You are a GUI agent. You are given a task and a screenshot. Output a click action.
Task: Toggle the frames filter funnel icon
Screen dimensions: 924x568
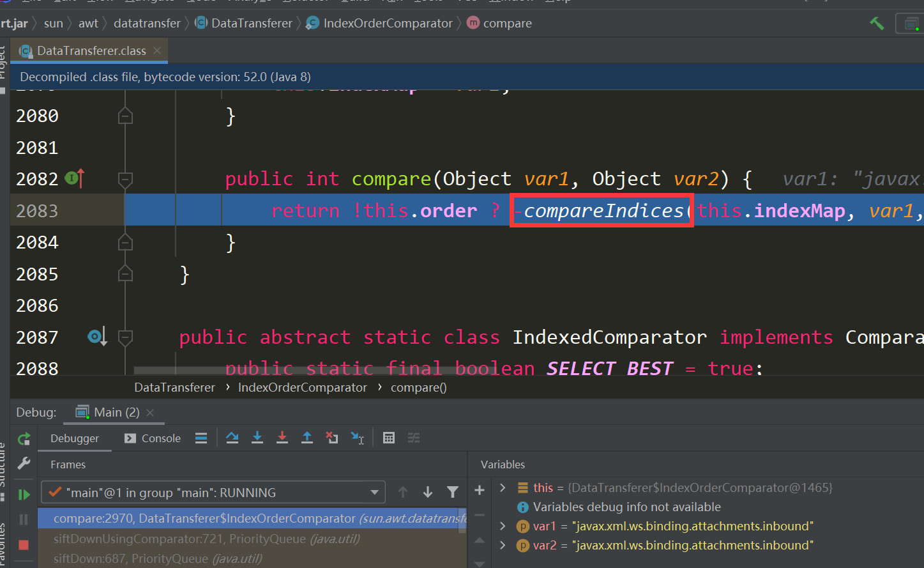[x=453, y=492]
